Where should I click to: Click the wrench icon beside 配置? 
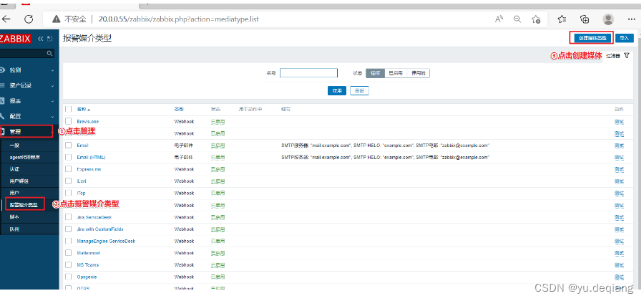point(2,116)
